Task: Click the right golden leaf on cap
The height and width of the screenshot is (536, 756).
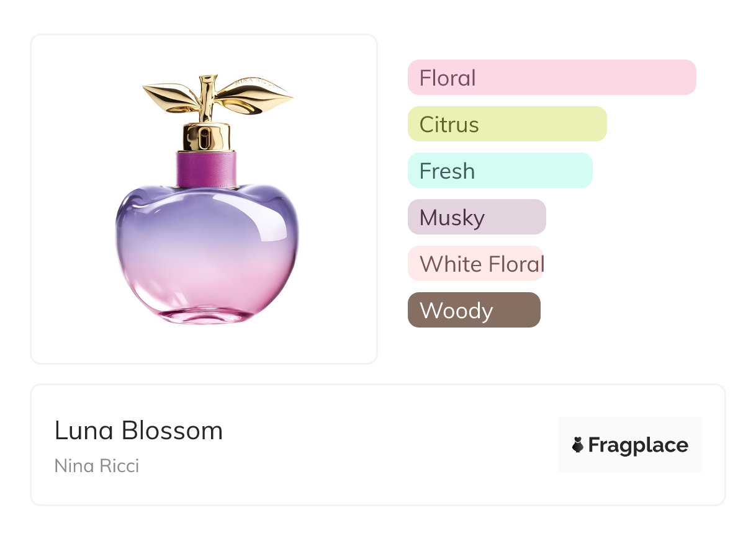Action: [x=254, y=96]
